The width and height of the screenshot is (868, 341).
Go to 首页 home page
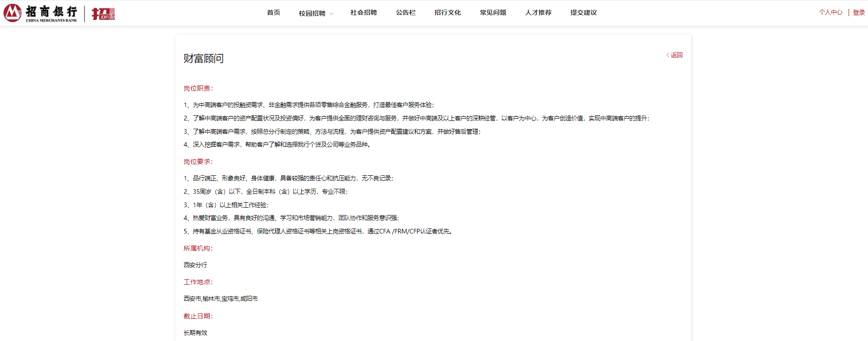(273, 12)
